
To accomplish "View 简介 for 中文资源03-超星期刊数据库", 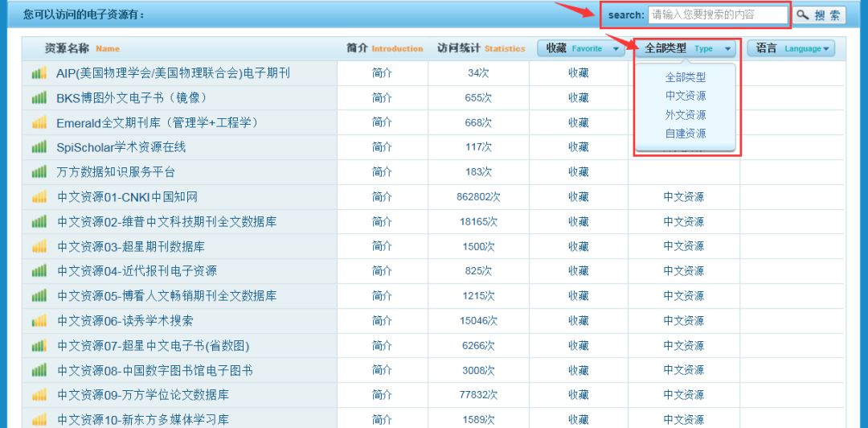I will (x=382, y=247).
